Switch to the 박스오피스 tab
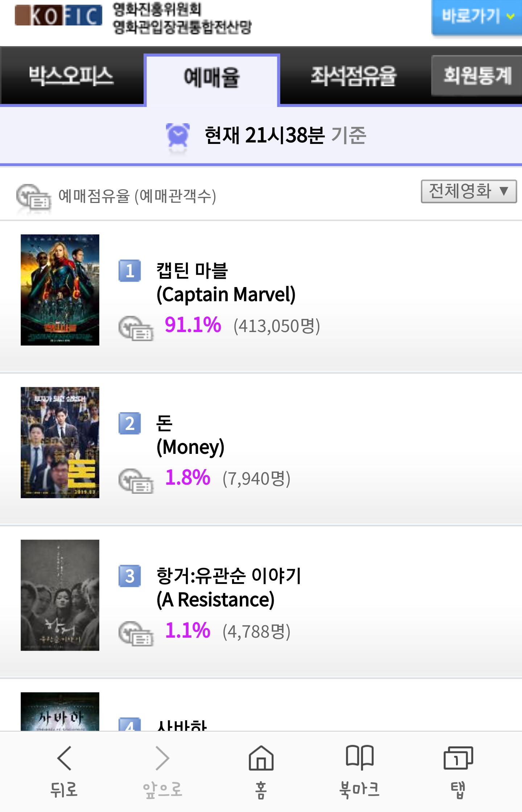The height and width of the screenshot is (812, 522). tap(71, 76)
